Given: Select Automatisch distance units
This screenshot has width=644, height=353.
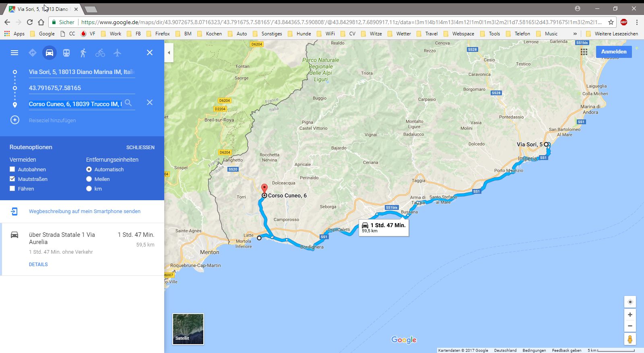Looking at the screenshot, I should [89, 169].
